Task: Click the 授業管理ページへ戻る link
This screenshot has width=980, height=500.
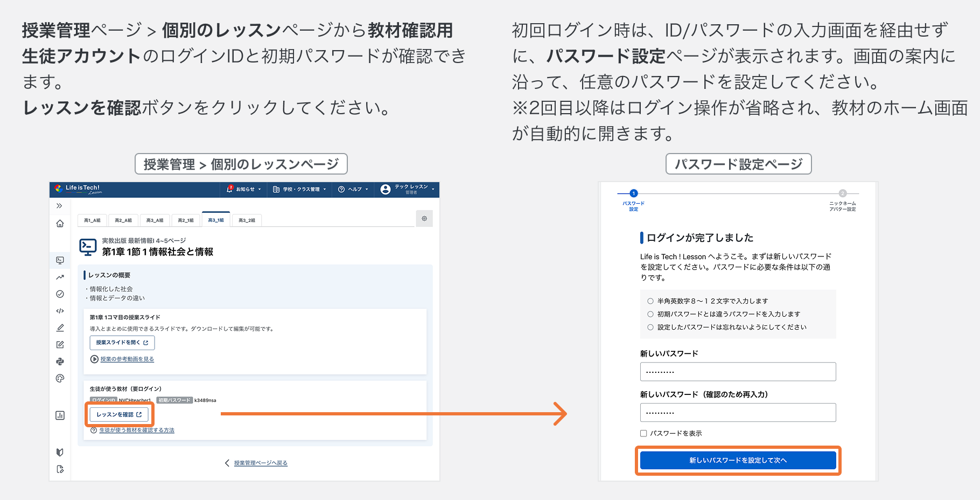Action: pos(261,463)
